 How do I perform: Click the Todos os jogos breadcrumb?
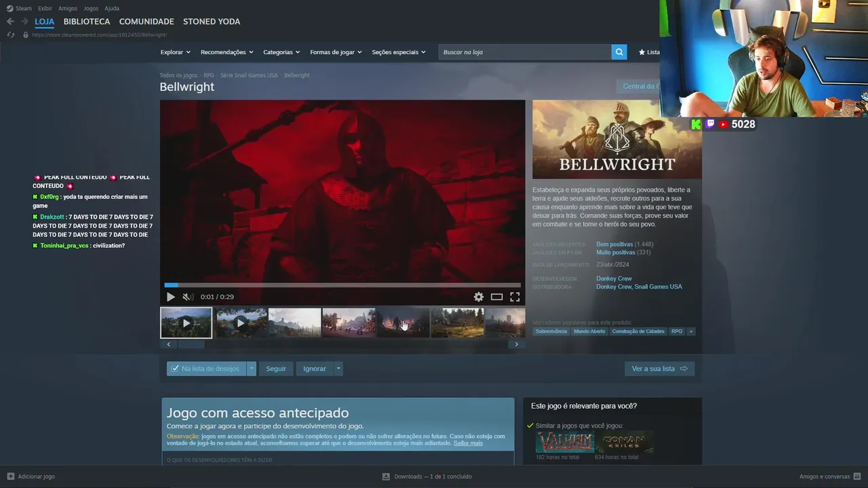point(178,75)
